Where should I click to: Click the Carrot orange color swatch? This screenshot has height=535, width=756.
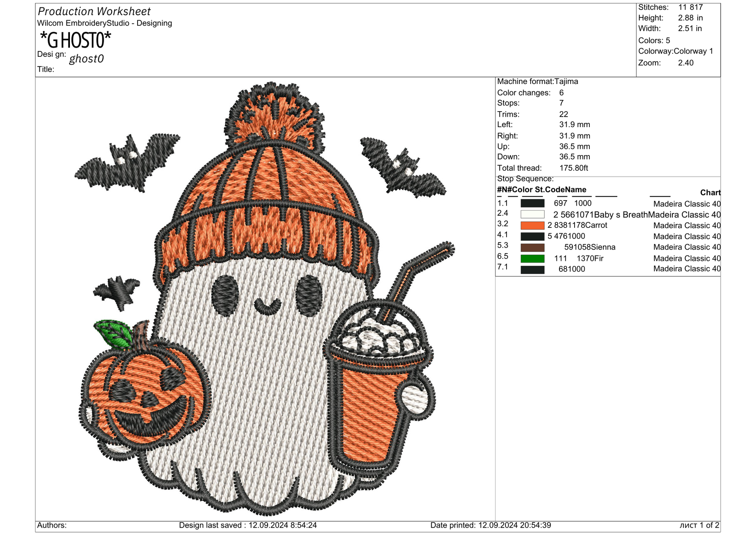[x=532, y=225]
